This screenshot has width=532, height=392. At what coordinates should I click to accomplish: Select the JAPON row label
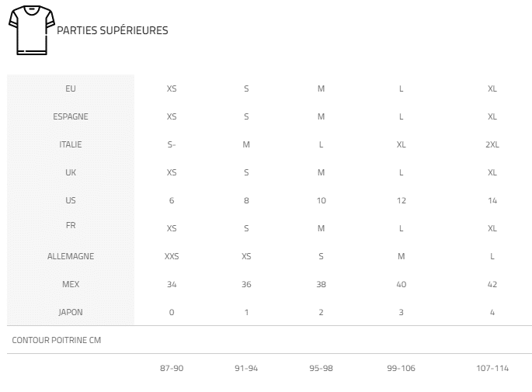71,312
